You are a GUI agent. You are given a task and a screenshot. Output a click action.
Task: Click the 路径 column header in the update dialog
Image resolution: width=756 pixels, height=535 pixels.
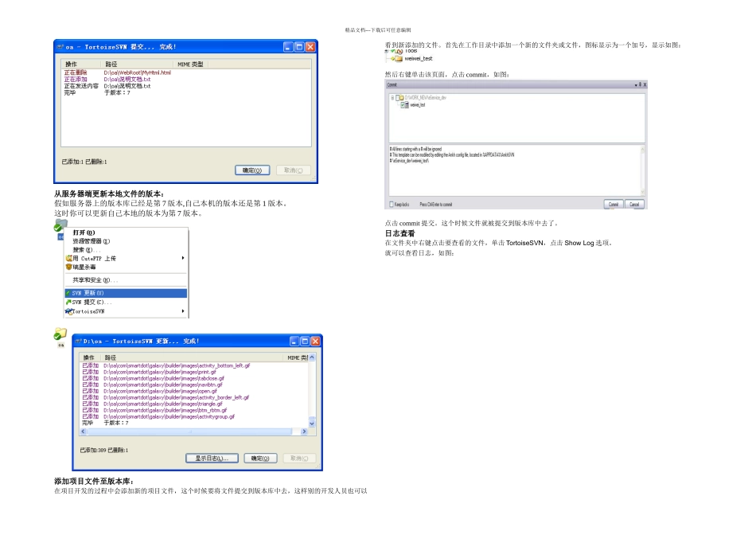click(193, 357)
